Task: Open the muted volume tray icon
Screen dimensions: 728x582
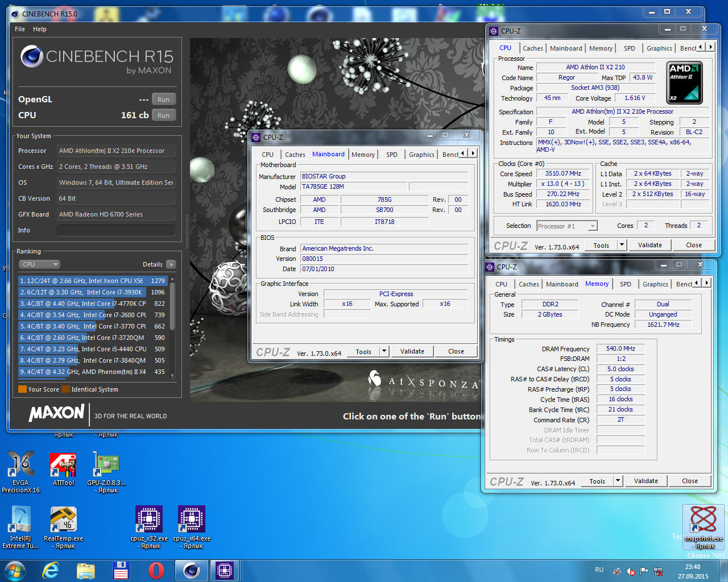Action: coord(631,571)
